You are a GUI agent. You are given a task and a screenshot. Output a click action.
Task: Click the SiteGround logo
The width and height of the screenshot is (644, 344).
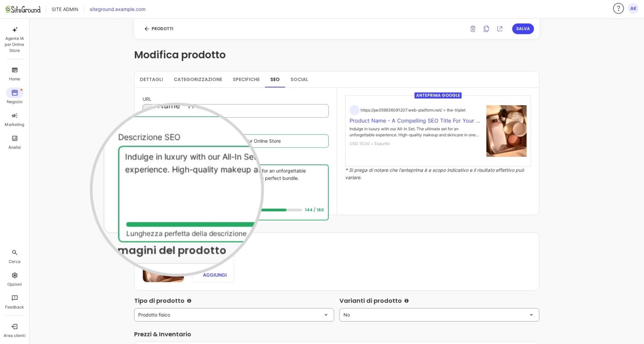click(x=23, y=9)
